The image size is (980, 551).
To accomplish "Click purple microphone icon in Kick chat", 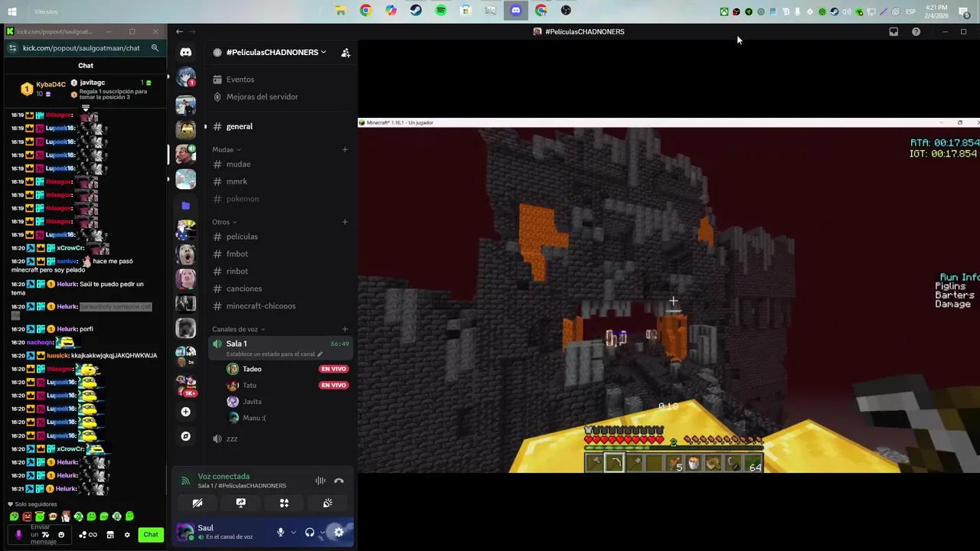I will pyautogui.click(x=18, y=535).
